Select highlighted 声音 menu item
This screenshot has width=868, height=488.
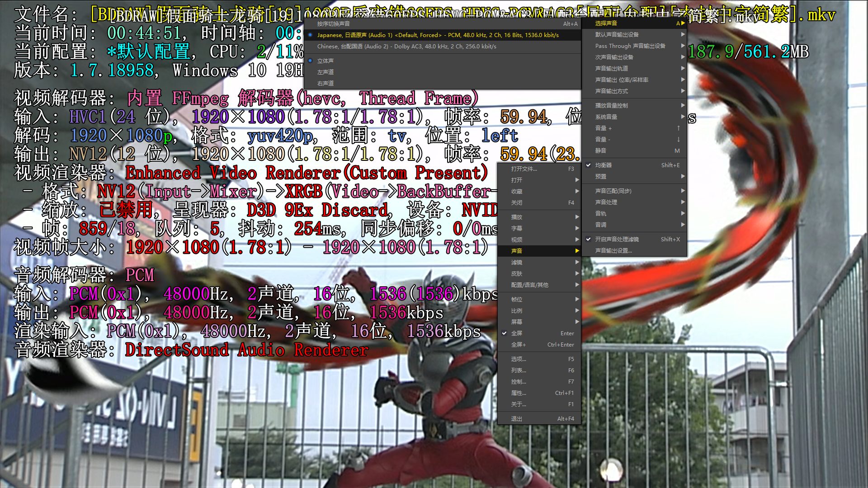(539, 251)
